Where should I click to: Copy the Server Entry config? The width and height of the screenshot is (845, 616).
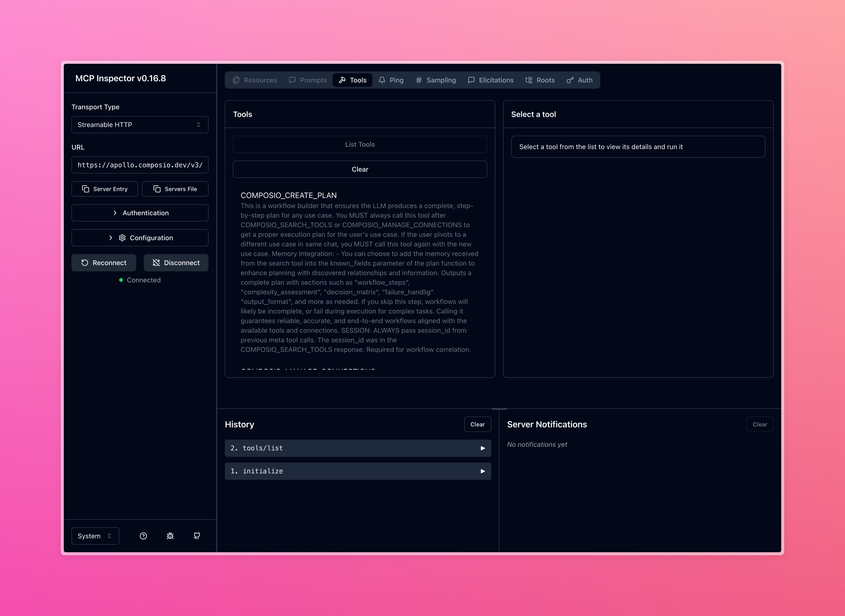104,189
